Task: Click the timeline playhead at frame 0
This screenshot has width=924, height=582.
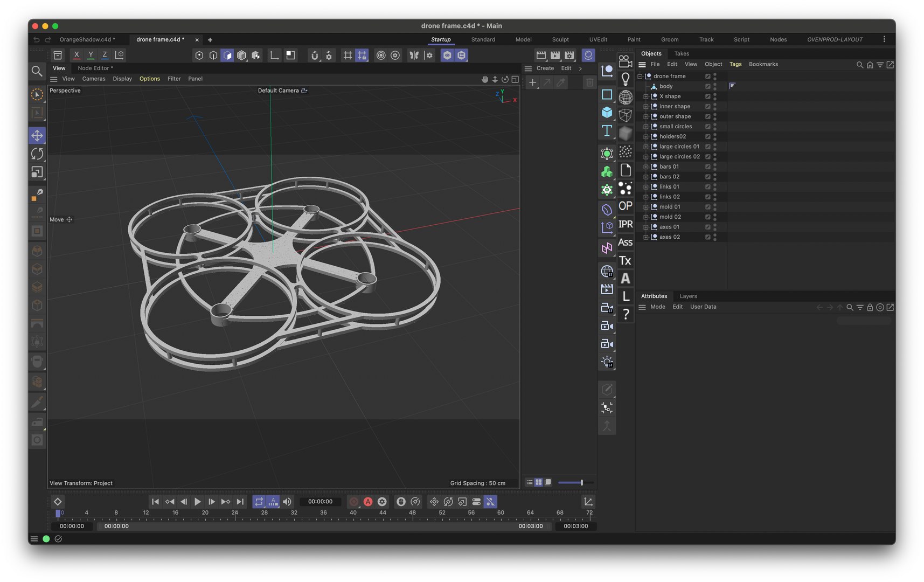Action: tap(58, 514)
